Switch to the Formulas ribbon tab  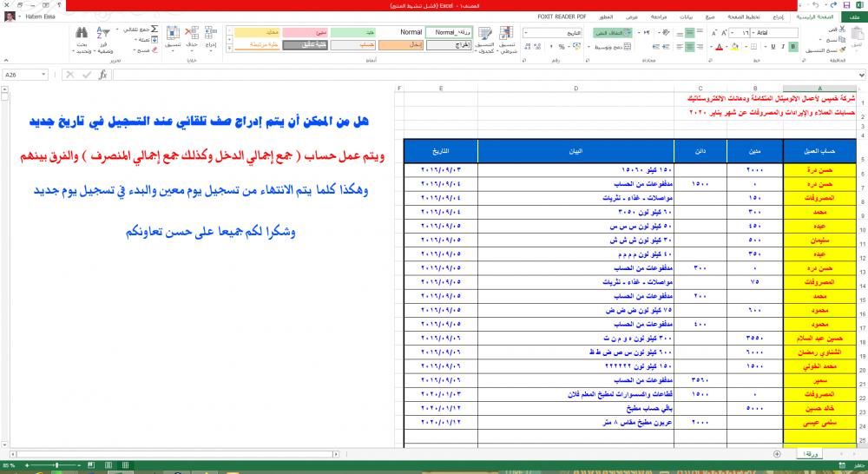(710, 17)
